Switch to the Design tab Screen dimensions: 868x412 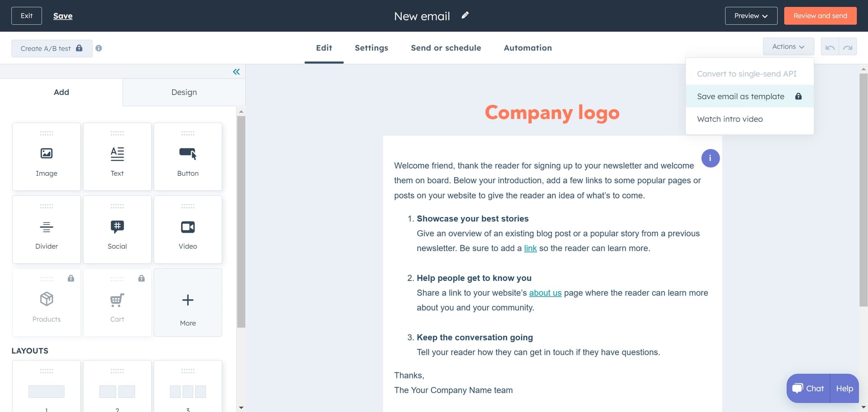click(x=184, y=92)
